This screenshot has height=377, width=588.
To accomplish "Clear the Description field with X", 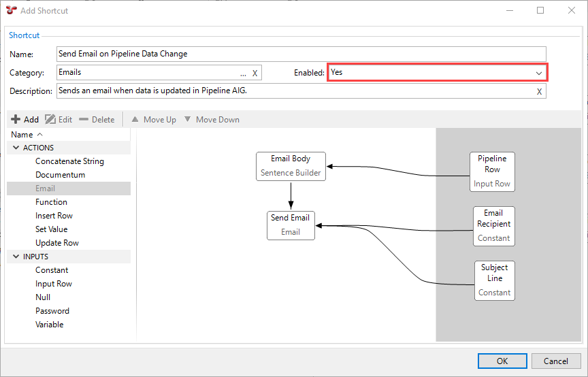I will tap(539, 92).
